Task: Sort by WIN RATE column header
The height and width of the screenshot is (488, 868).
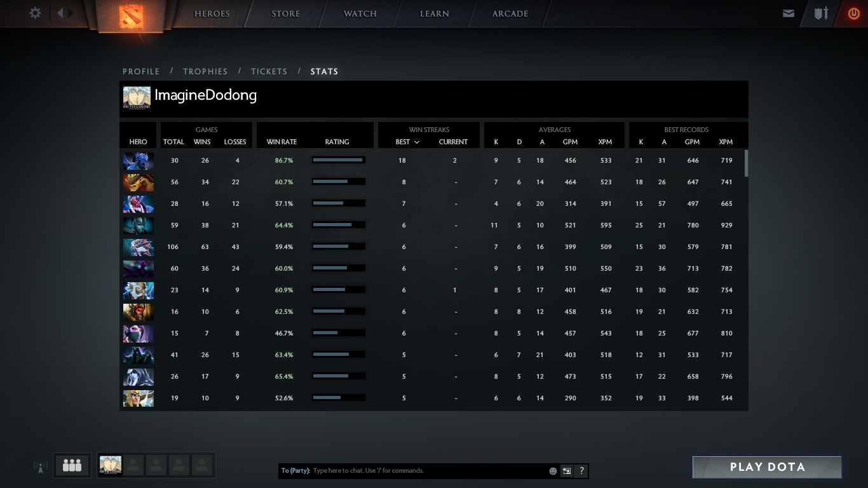Action: tap(281, 142)
